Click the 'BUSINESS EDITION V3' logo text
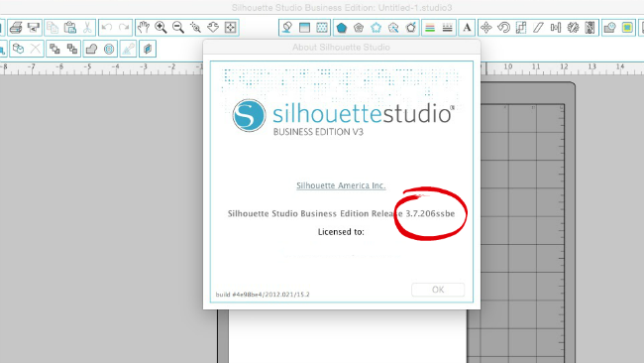This screenshot has width=644, height=363. coord(318,132)
